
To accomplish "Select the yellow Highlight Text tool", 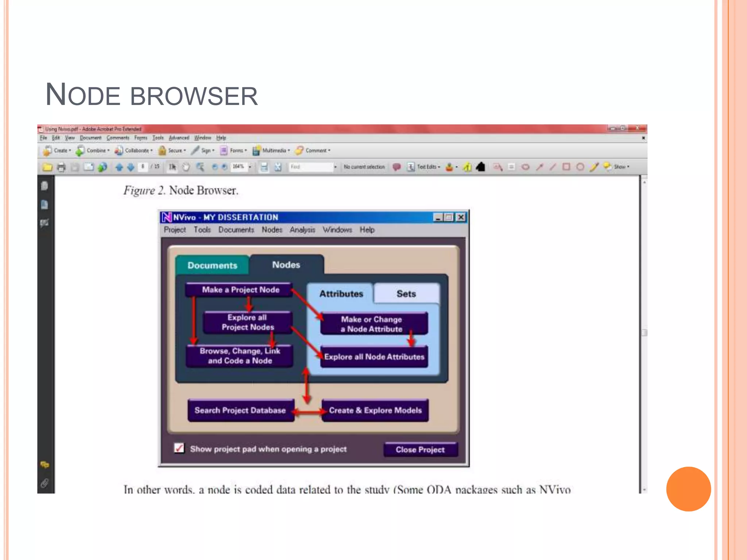I will point(467,167).
